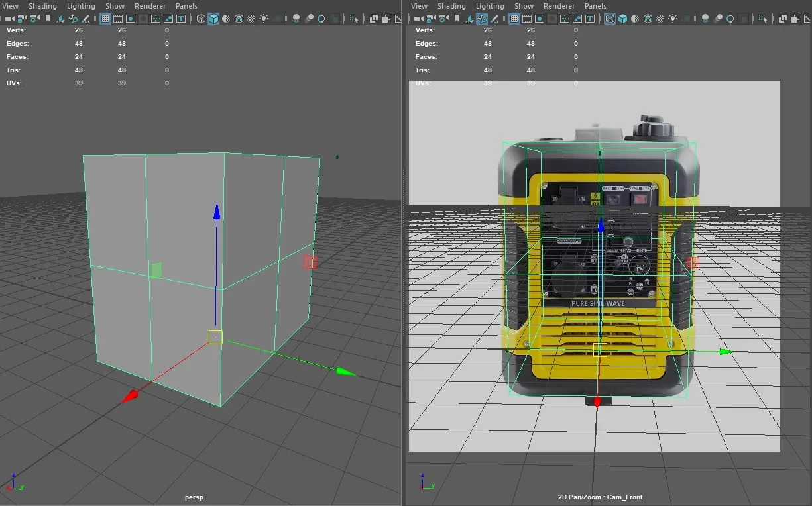The height and width of the screenshot is (506, 812).
Task: Click Smooth Shade All in Cam_Front panel
Action: 622,19
